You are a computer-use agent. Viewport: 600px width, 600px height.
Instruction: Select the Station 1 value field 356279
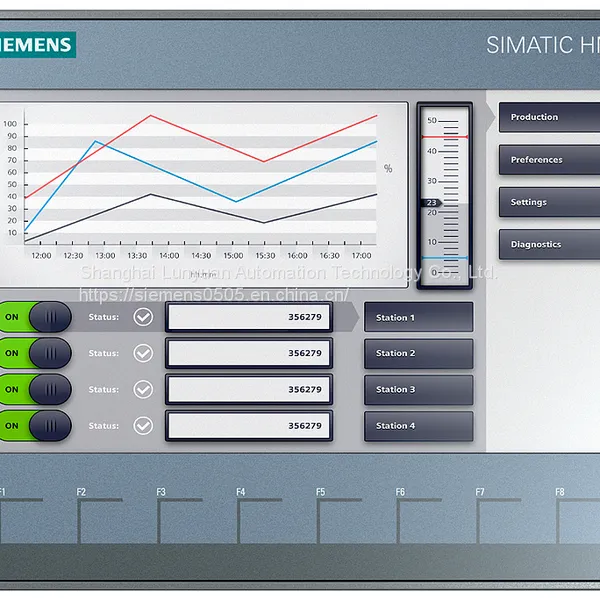(249, 317)
